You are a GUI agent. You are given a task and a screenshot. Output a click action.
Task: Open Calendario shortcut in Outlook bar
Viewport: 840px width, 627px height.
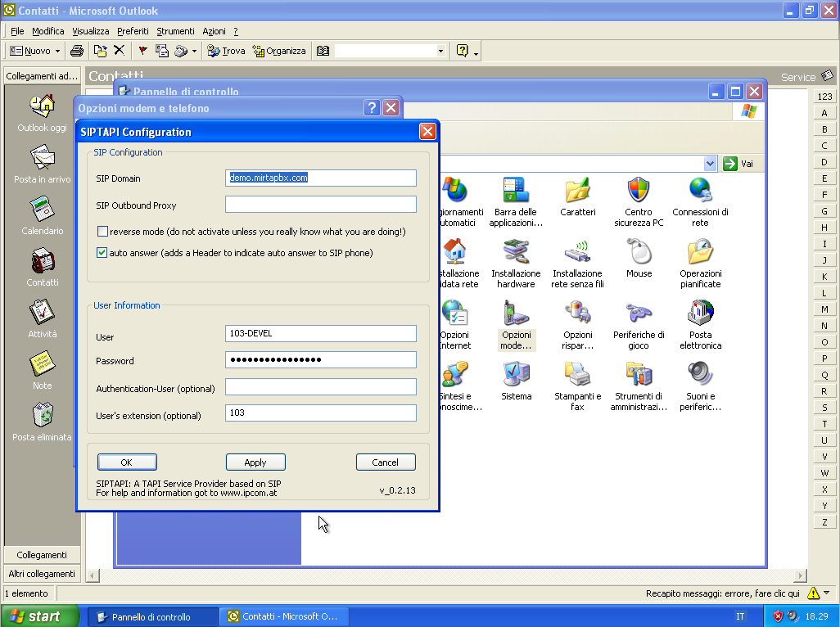[43, 216]
